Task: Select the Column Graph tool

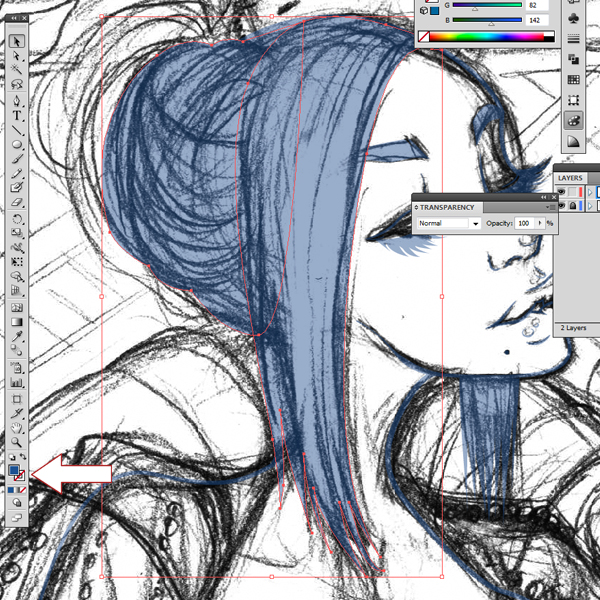Action: [x=16, y=382]
